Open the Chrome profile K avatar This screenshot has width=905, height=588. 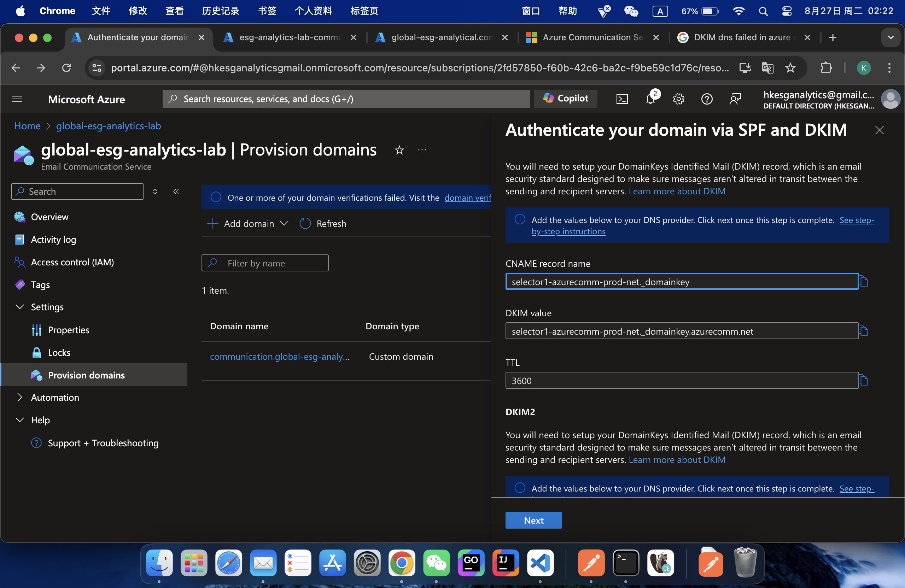(864, 68)
